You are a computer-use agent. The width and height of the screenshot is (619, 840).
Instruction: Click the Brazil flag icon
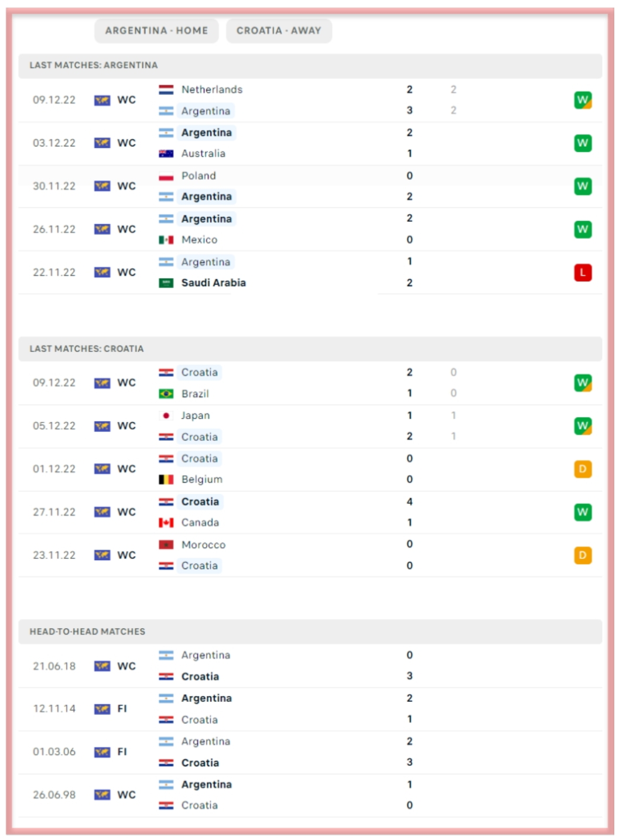tap(166, 394)
